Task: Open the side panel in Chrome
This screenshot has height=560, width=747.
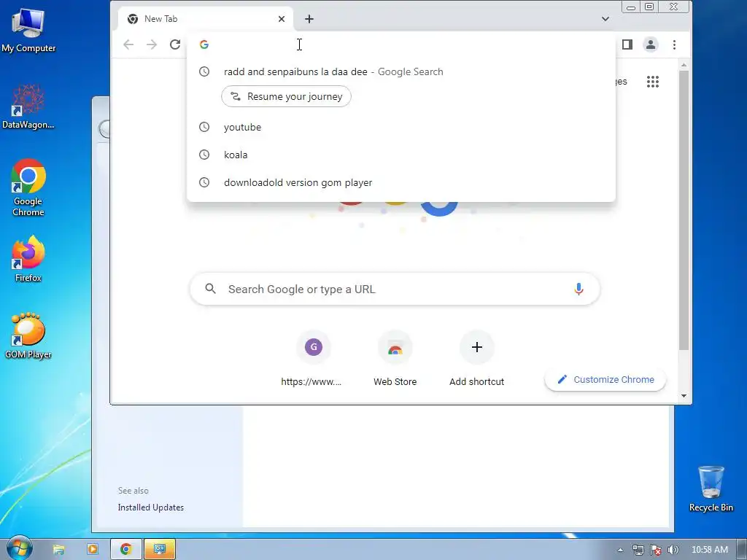Action: 627,44
